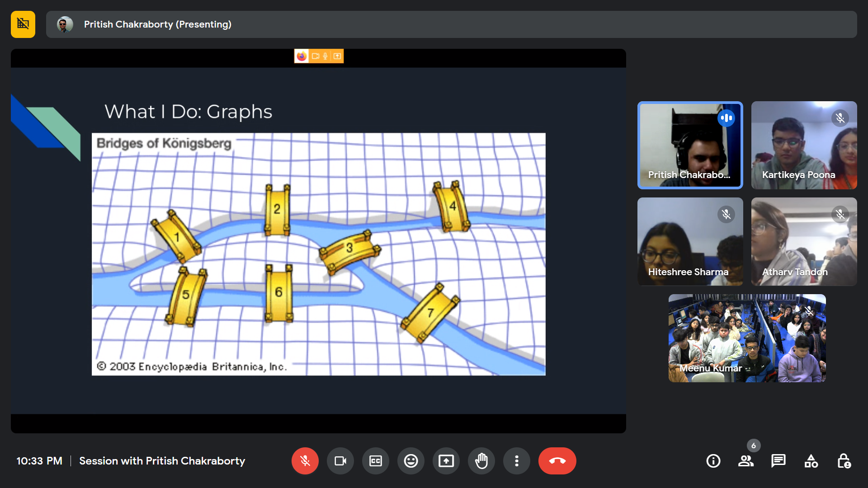Image resolution: width=868 pixels, height=488 pixels.
Task: Select Meenu Kumar's classroom video tile
Action: tap(747, 338)
